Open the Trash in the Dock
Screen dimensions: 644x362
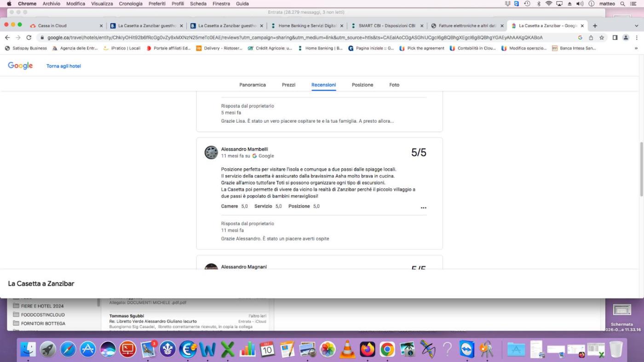pyautogui.click(x=616, y=350)
